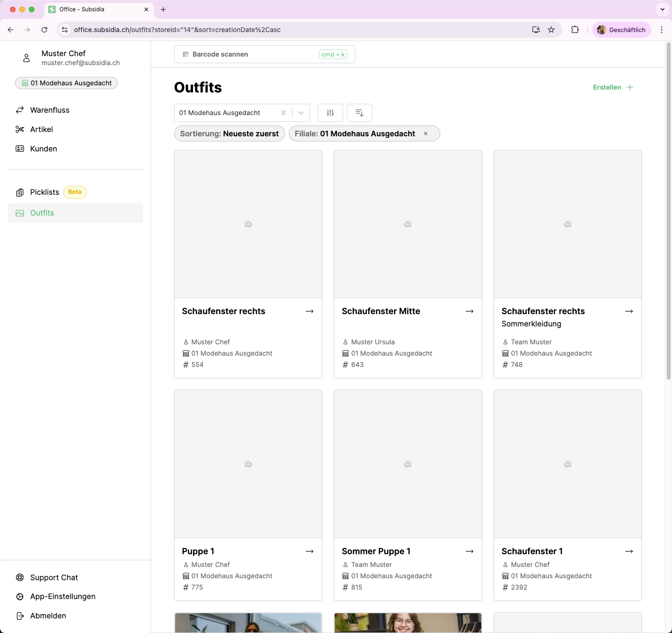Image resolution: width=672 pixels, height=633 pixels.
Task: Click the filter settings sliders icon
Action: [x=330, y=113]
